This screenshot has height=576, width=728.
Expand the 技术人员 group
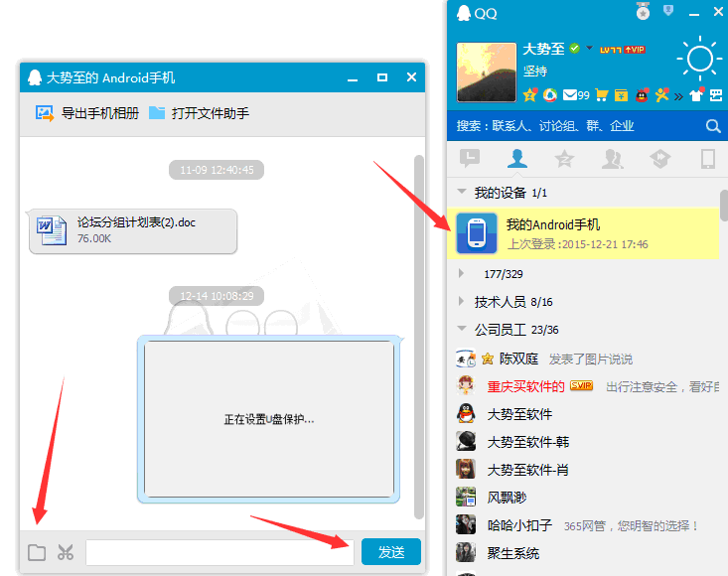tap(462, 301)
